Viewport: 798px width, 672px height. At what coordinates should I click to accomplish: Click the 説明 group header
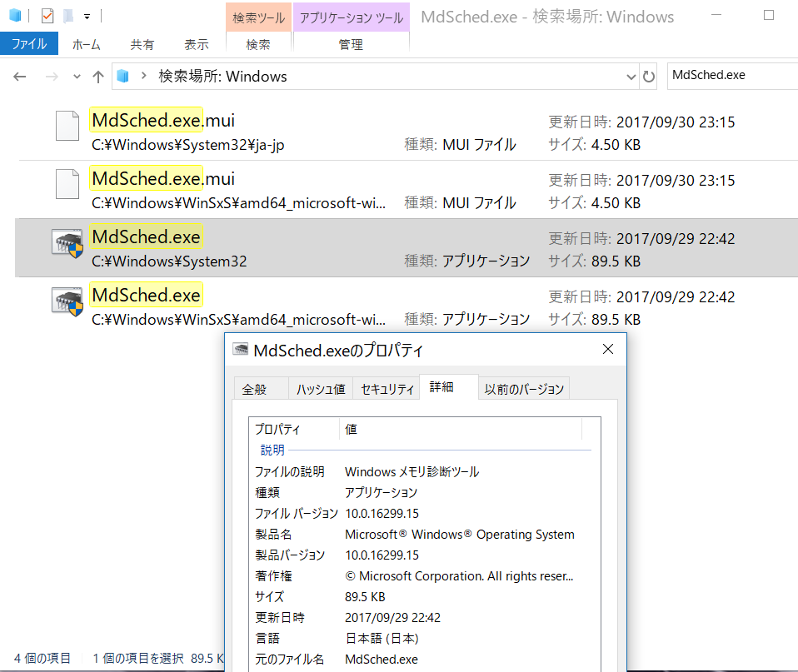point(272,450)
